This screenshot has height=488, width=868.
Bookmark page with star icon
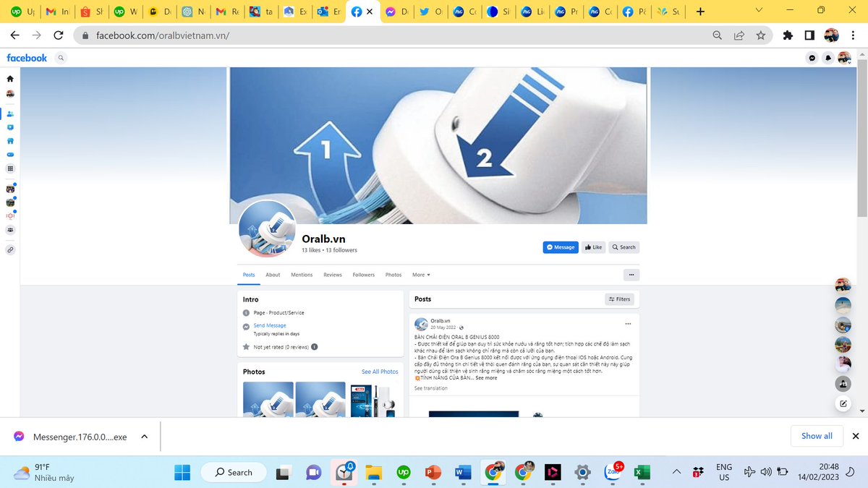760,35
